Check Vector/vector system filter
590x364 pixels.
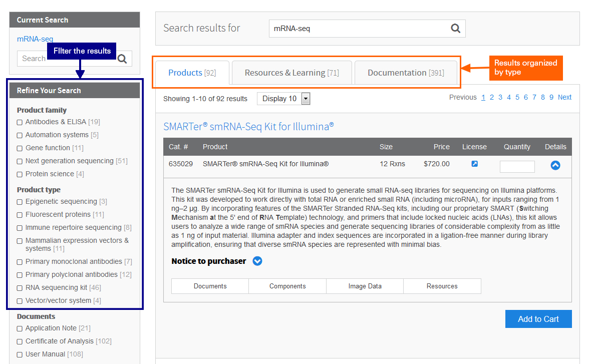pos(20,301)
